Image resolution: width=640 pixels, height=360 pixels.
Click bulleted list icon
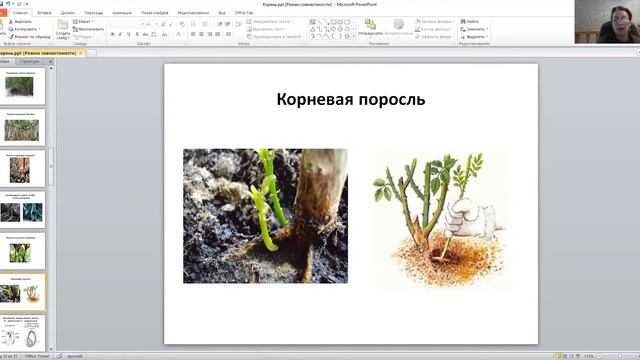193,24
